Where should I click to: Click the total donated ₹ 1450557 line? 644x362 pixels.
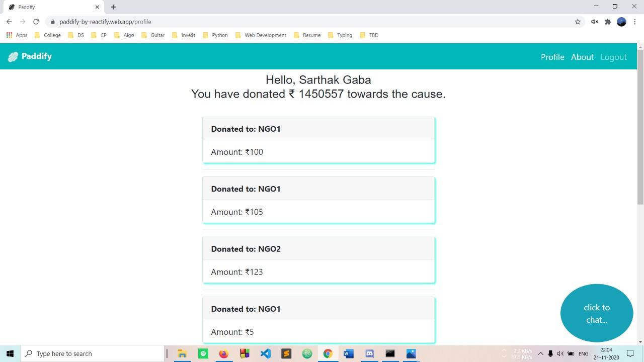point(318,94)
